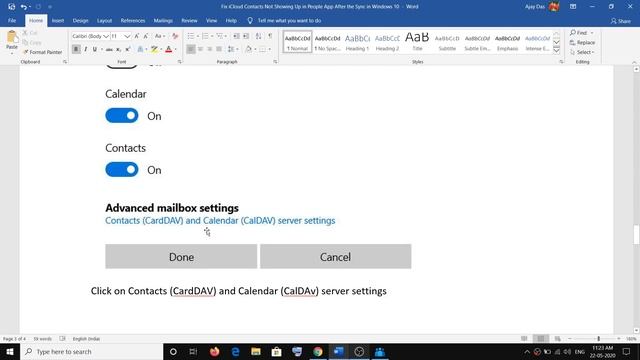The height and width of the screenshot is (360, 640).
Task: Apply the Heading 1 style
Action: [x=357, y=42]
